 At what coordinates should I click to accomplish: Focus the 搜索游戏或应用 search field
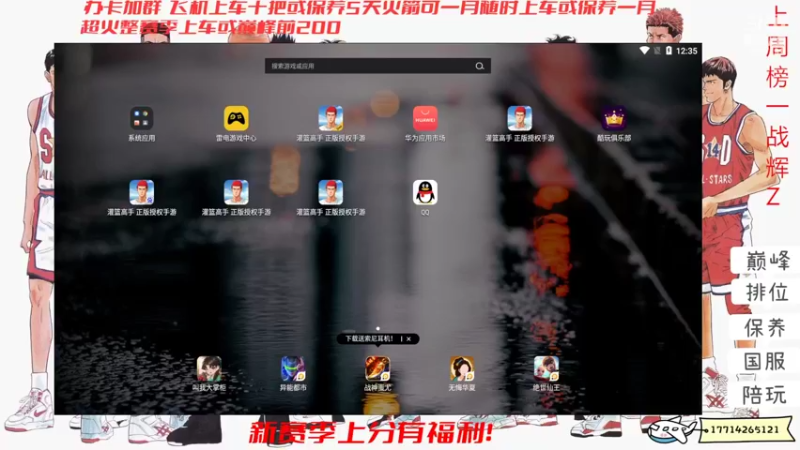click(378, 66)
